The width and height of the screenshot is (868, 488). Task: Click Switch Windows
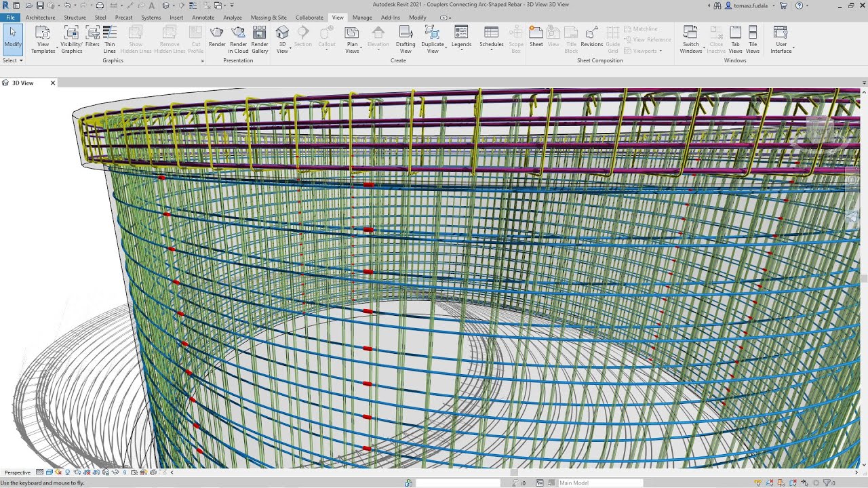coord(691,39)
